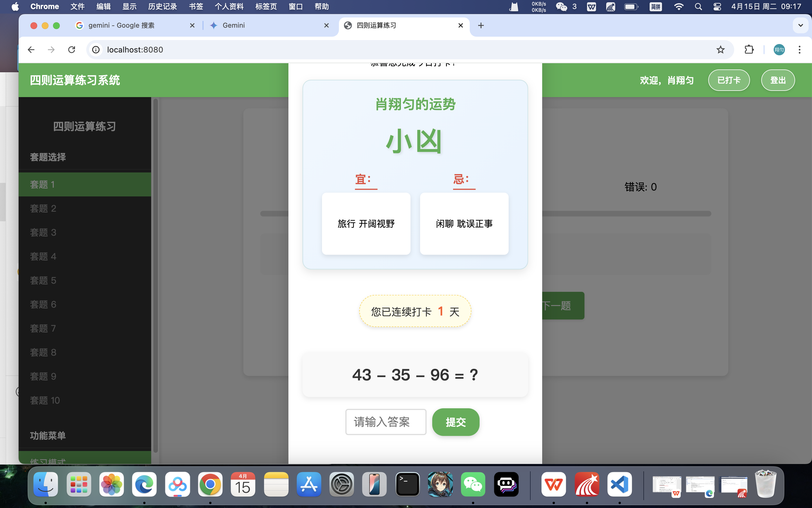Bookmark this page with the star icon
The image size is (812, 508).
pos(720,50)
